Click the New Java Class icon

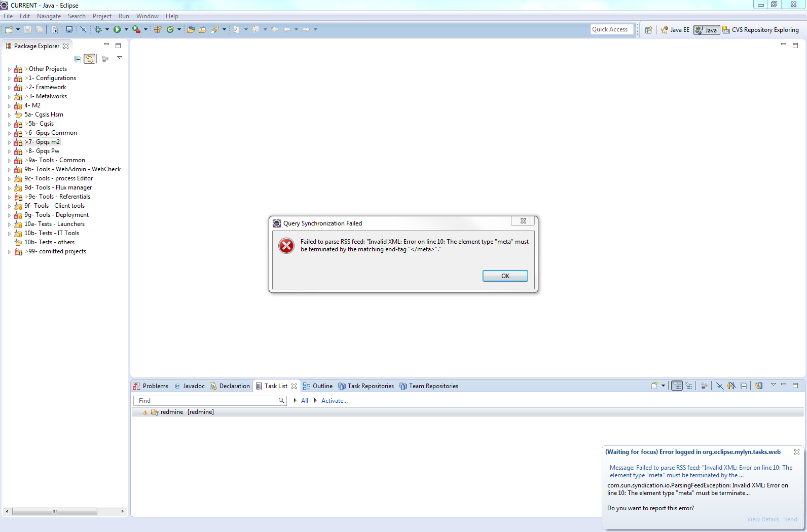[x=170, y=29]
